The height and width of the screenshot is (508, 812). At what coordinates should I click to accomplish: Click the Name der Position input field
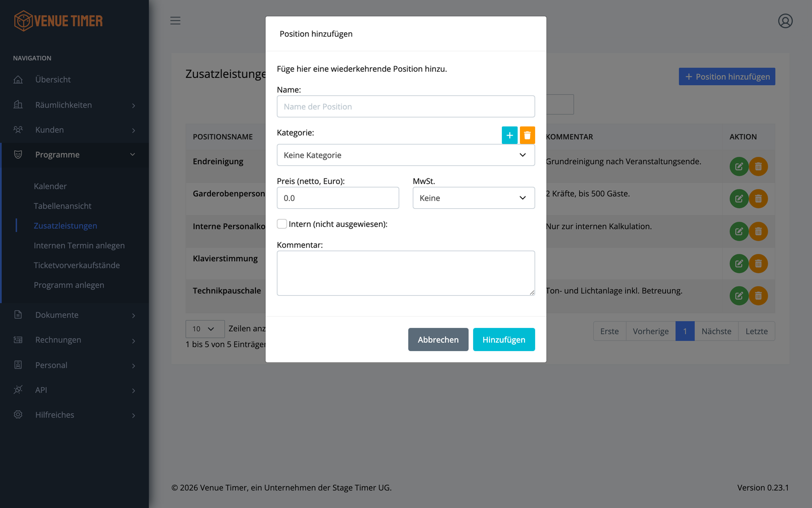click(406, 107)
